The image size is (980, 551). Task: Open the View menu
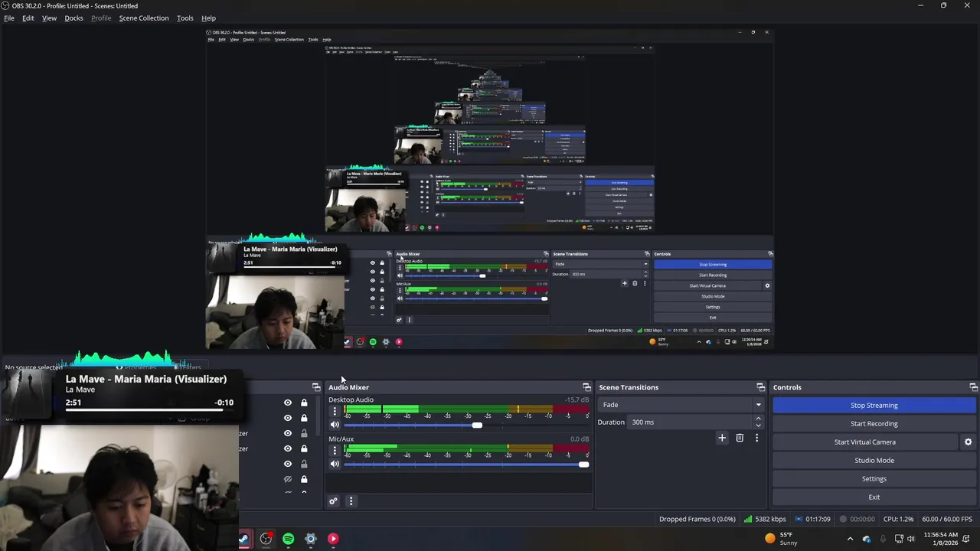pyautogui.click(x=49, y=18)
